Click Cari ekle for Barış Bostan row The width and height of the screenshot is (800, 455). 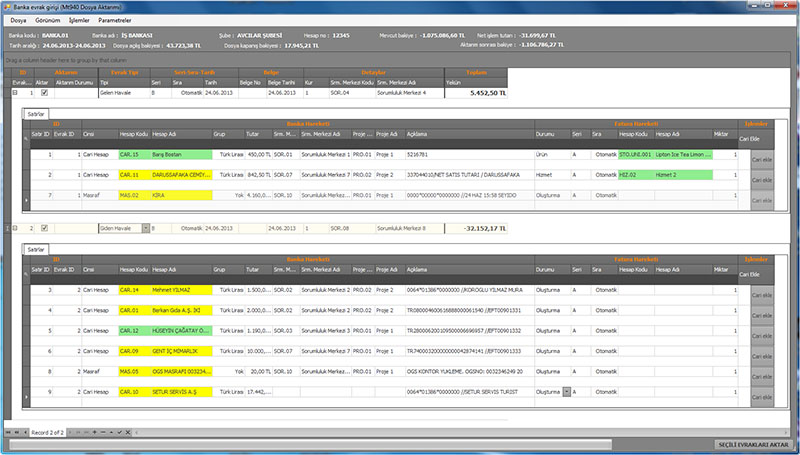[x=762, y=160]
